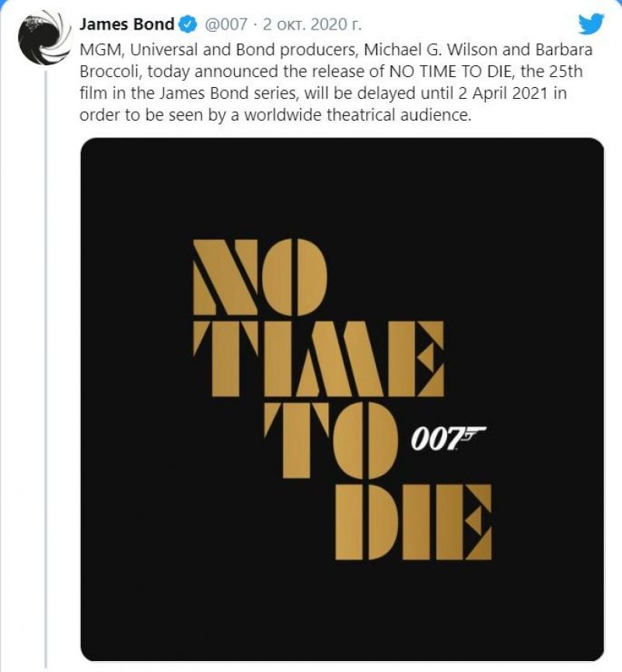Open the @007 handle link
The image size is (622, 672).
click(x=225, y=25)
